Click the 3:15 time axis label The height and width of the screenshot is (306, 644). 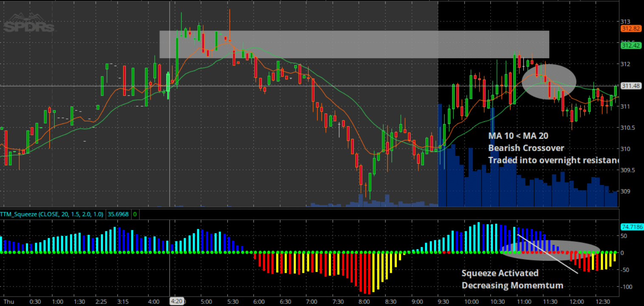tap(124, 301)
